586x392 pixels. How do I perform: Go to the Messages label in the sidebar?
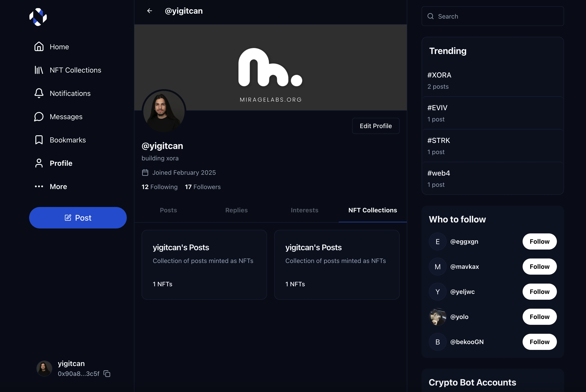66,116
